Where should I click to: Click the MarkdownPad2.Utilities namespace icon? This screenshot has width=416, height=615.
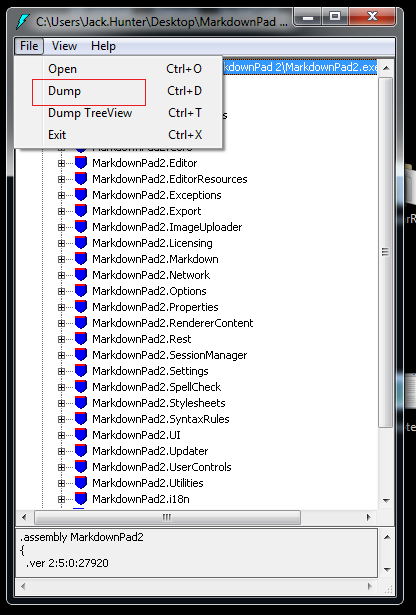pyautogui.click(x=81, y=483)
